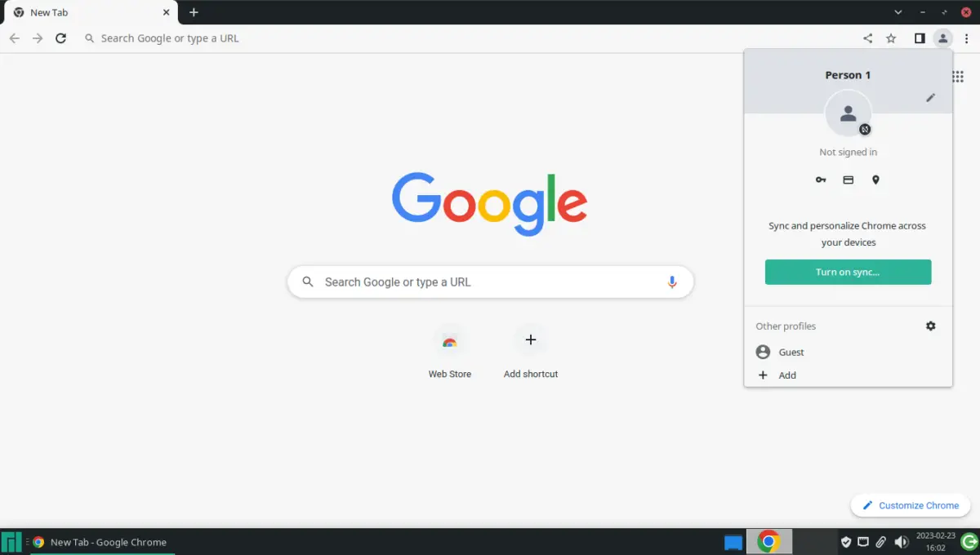The width and height of the screenshot is (980, 555).
Task: Open saved passwords key icon
Action: (821, 180)
